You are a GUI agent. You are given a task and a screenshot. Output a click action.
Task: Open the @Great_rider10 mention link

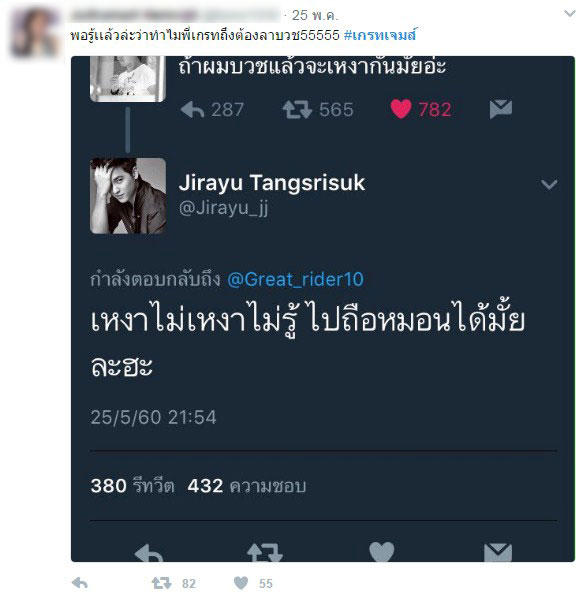[295, 279]
